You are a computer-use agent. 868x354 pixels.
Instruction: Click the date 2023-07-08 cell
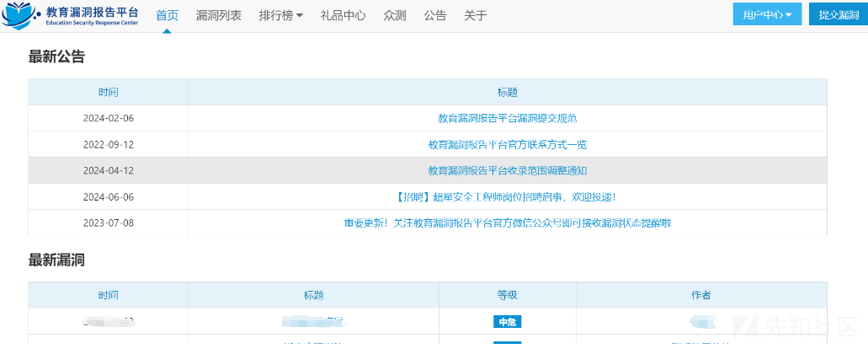109,223
